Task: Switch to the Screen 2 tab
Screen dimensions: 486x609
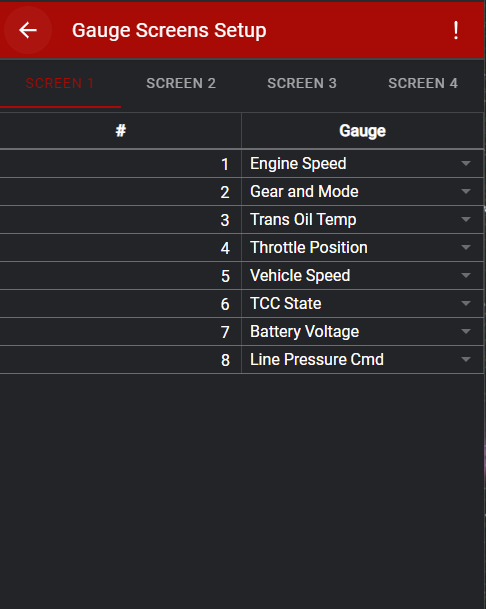Action: pos(181,83)
